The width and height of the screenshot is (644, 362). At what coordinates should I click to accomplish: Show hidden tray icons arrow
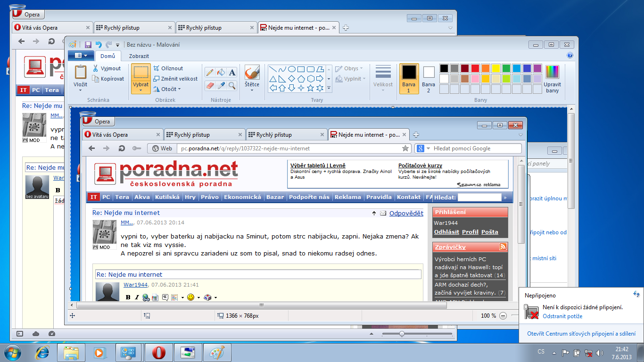click(554, 353)
